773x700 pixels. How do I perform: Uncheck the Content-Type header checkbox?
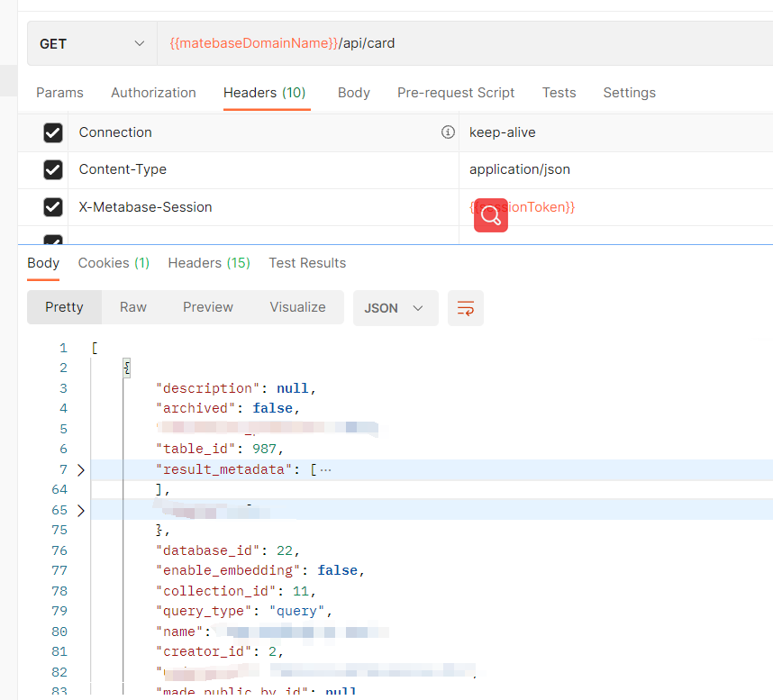[53, 169]
